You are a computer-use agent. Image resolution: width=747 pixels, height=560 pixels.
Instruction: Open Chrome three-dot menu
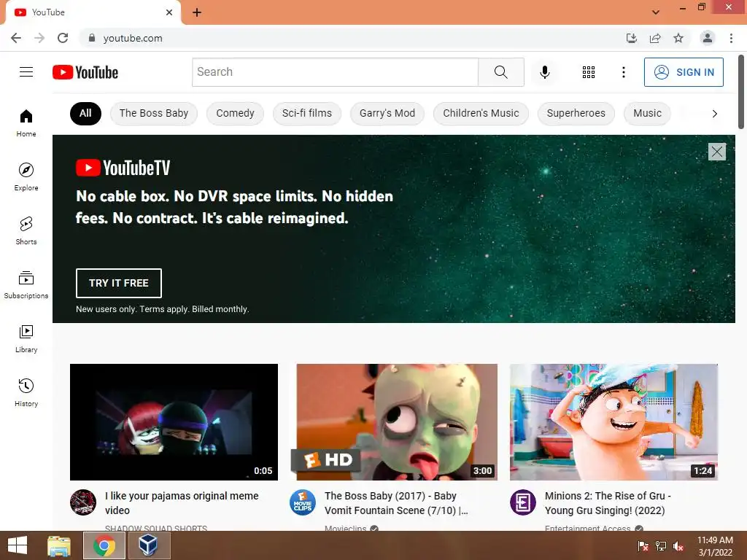point(731,38)
